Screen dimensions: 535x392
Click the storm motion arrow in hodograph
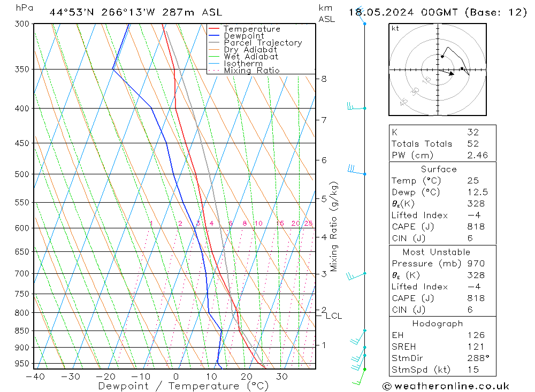coord(447,72)
